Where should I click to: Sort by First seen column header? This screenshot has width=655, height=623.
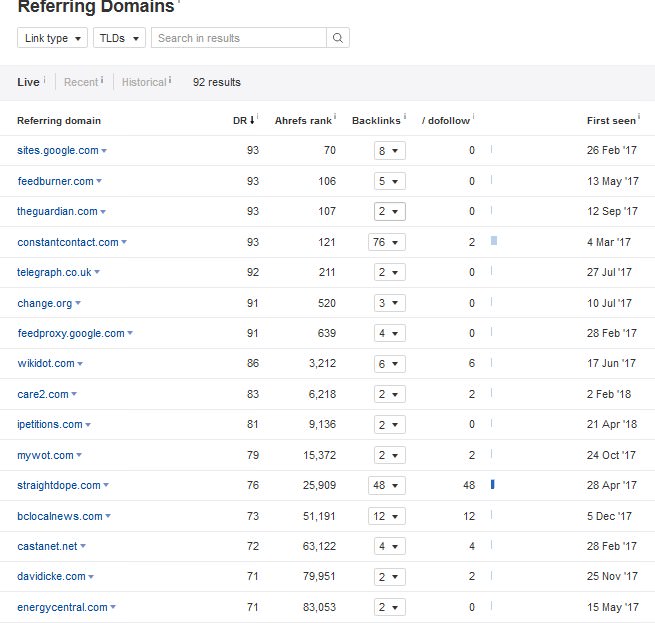coord(611,121)
